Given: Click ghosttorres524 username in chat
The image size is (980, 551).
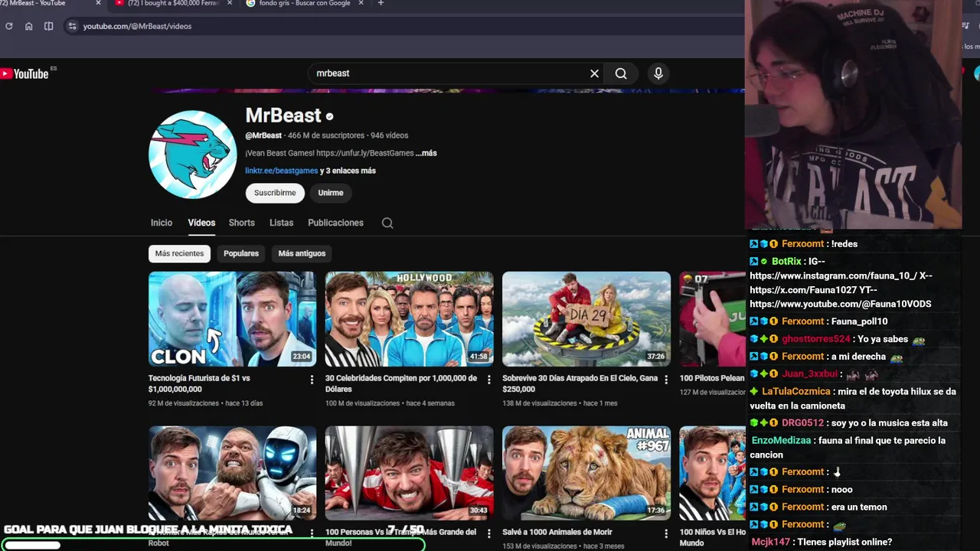Looking at the screenshot, I should [x=815, y=339].
